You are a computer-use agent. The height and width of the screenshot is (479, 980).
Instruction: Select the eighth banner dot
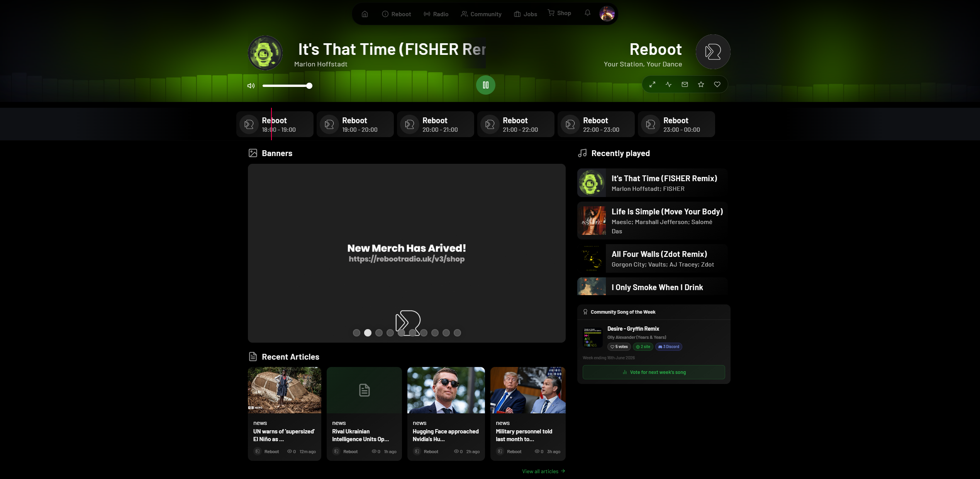pos(435,333)
